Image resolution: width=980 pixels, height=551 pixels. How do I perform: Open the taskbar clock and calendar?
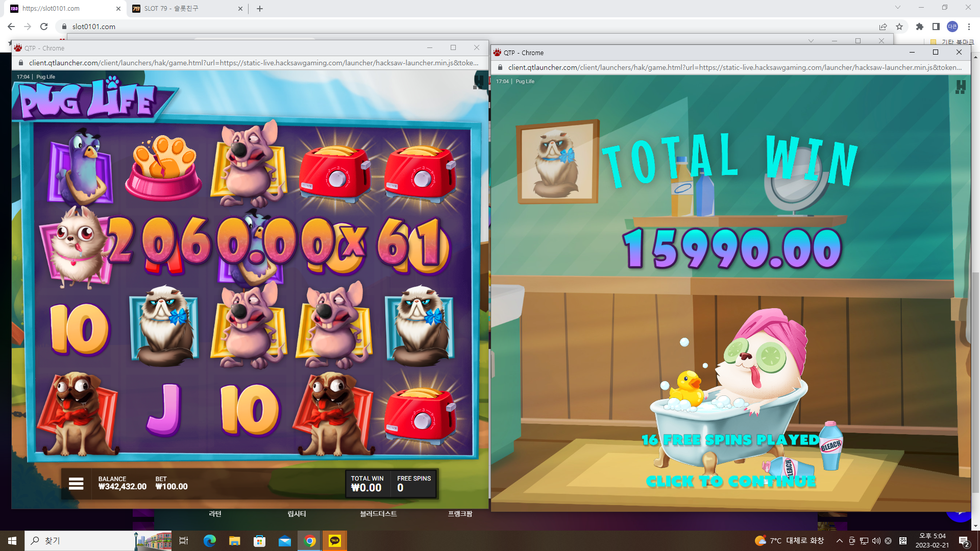(932, 541)
